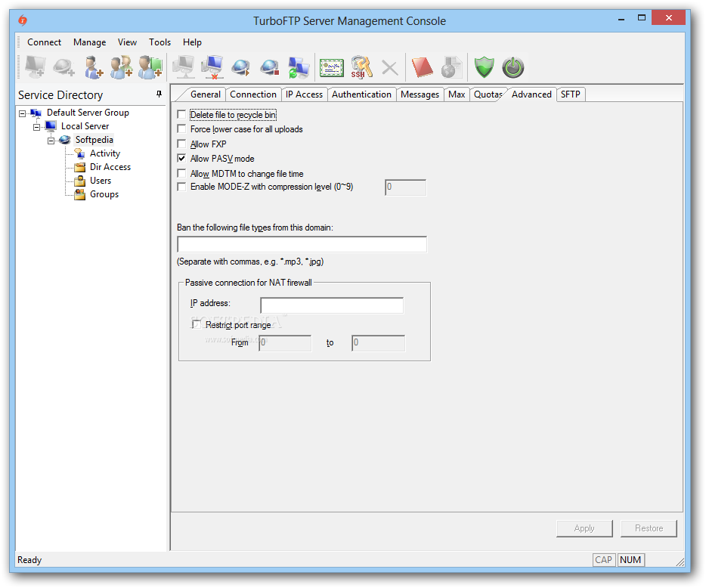Screen dimensions: 706x588
Task: Open the SSL Certificate manager icon
Action: click(x=332, y=67)
